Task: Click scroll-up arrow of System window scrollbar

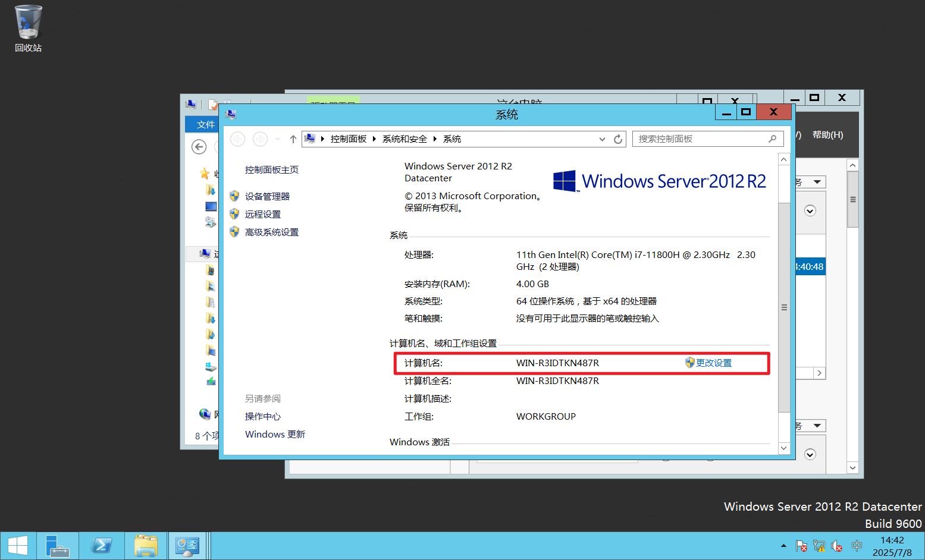Action: (x=784, y=159)
